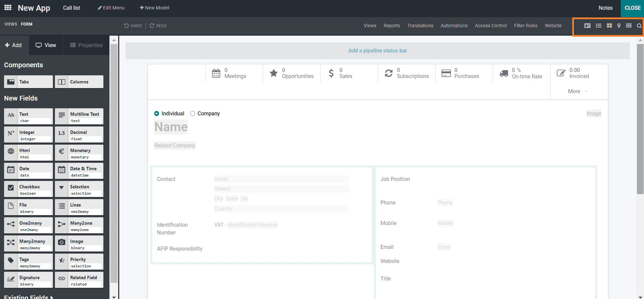Click the CLOSE studio button
Viewport: 644px width, 299px height.
point(633,8)
